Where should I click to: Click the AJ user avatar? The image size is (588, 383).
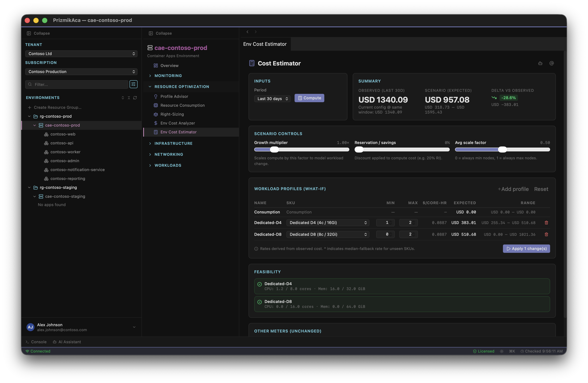coord(30,327)
